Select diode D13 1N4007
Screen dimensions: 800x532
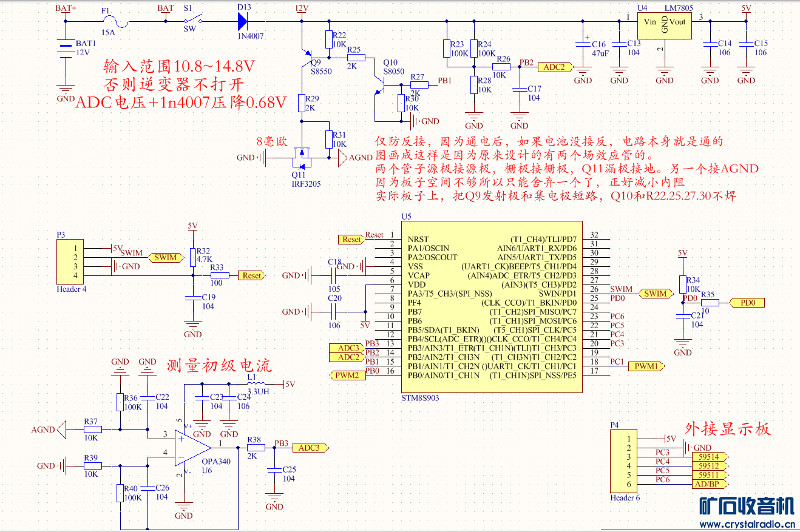243,21
